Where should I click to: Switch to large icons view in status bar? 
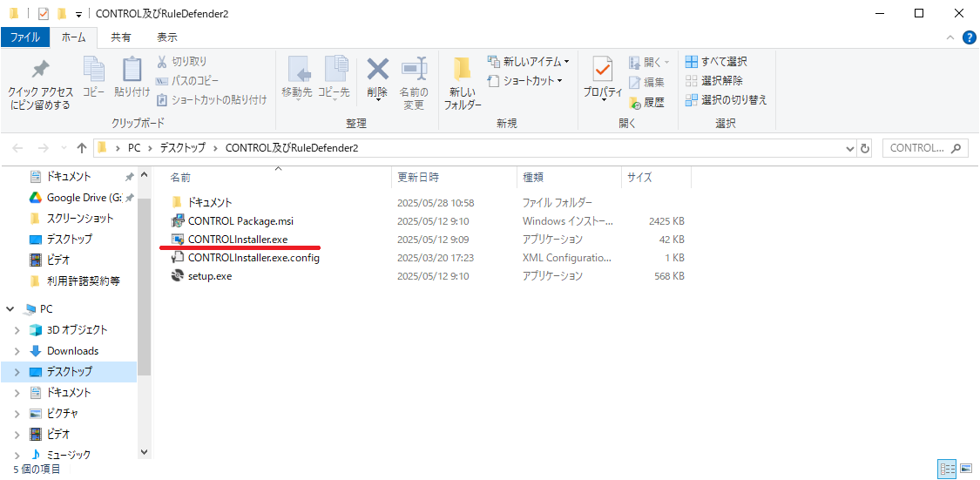click(x=965, y=469)
